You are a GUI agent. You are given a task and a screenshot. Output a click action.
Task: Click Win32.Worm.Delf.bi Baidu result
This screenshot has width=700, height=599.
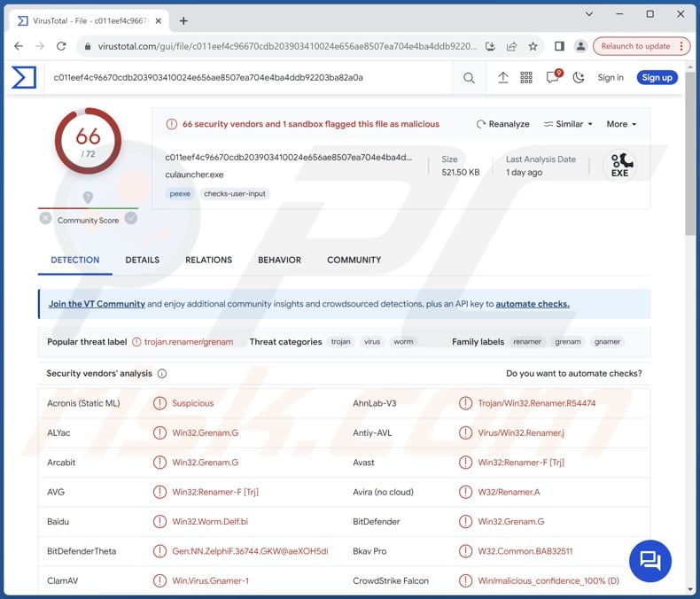pyautogui.click(x=210, y=521)
